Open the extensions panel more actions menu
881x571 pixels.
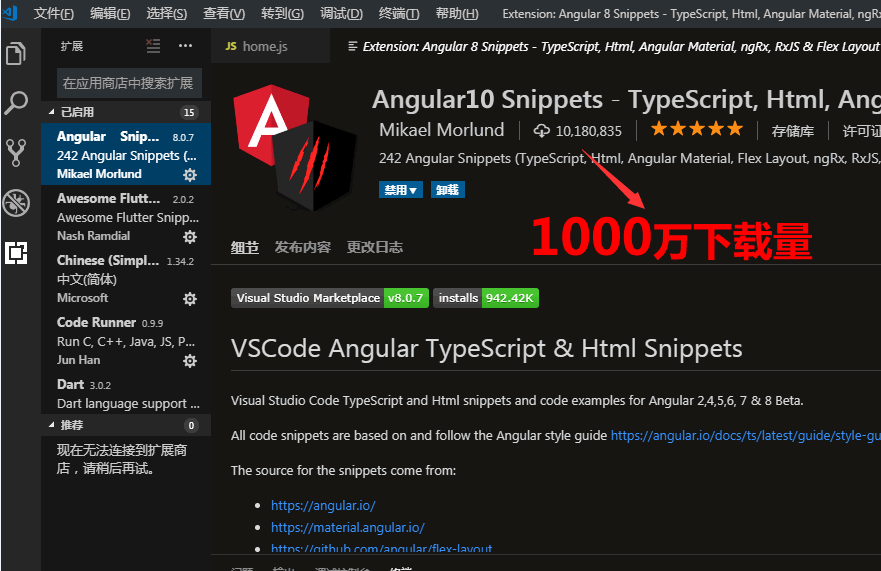[185, 46]
